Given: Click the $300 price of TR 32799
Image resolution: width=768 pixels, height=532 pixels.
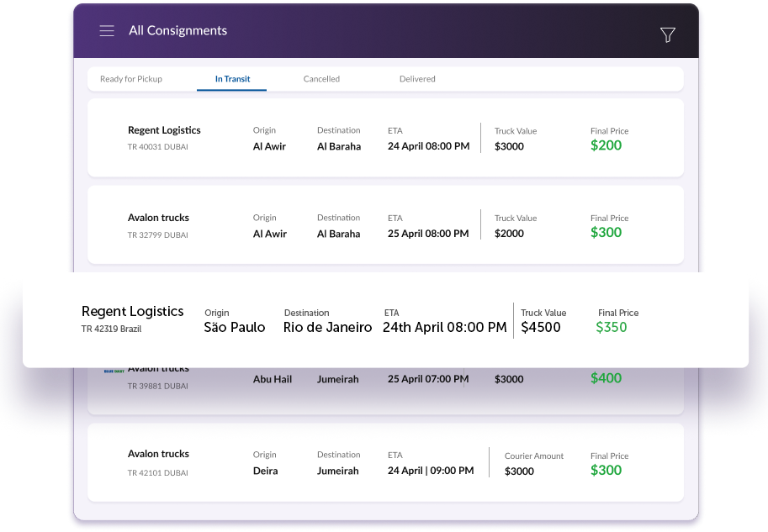Looking at the screenshot, I should pos(606,233).
